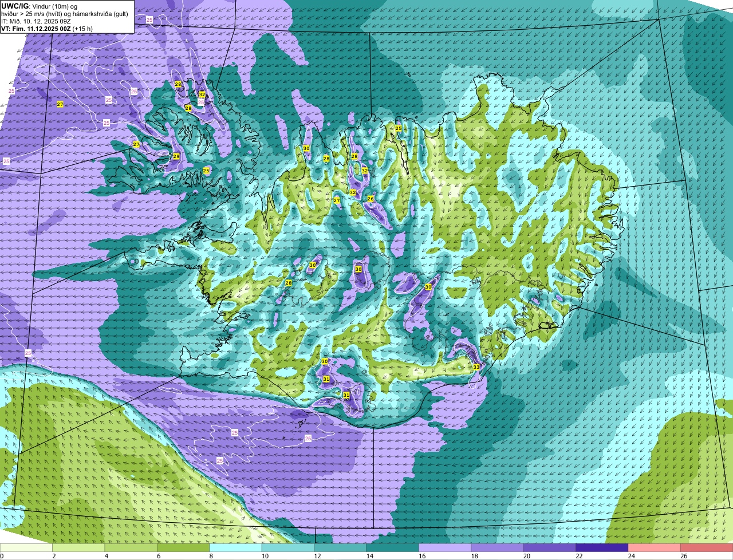
Task: Click the 14–16 m/s dark teal legend color
Action: pos(393,547)
